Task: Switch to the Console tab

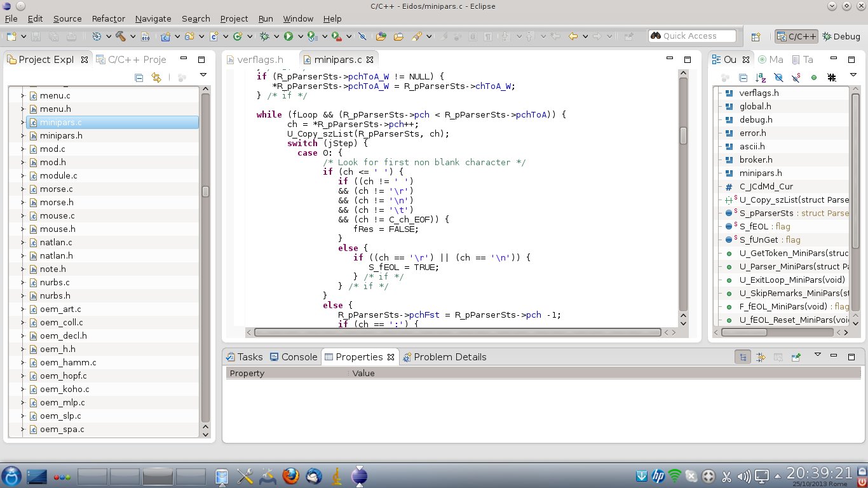Action: tap(293, 357)
